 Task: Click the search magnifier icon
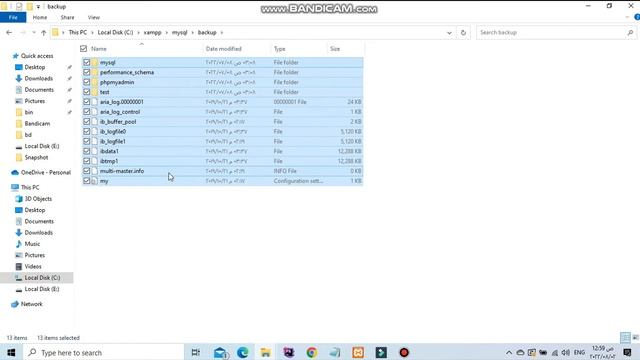click(x=630, y=33)
